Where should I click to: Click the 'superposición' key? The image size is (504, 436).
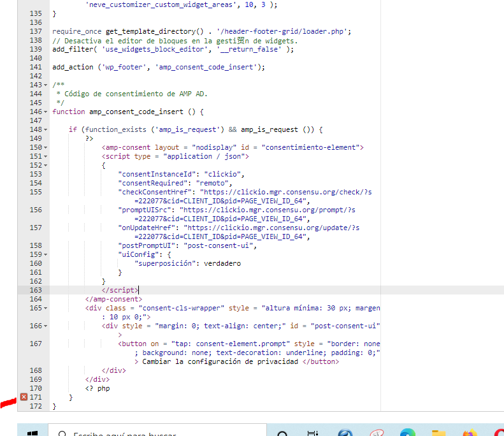tap(165, 264)
